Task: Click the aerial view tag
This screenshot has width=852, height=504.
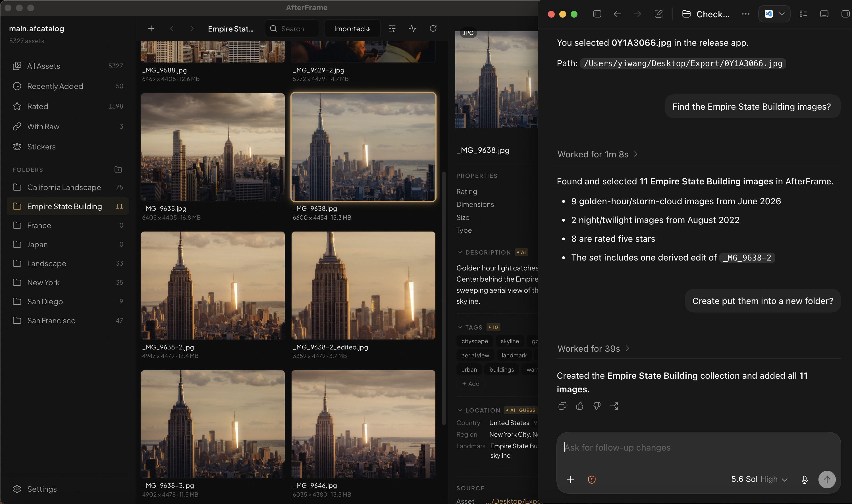Action: click(475, 355)
